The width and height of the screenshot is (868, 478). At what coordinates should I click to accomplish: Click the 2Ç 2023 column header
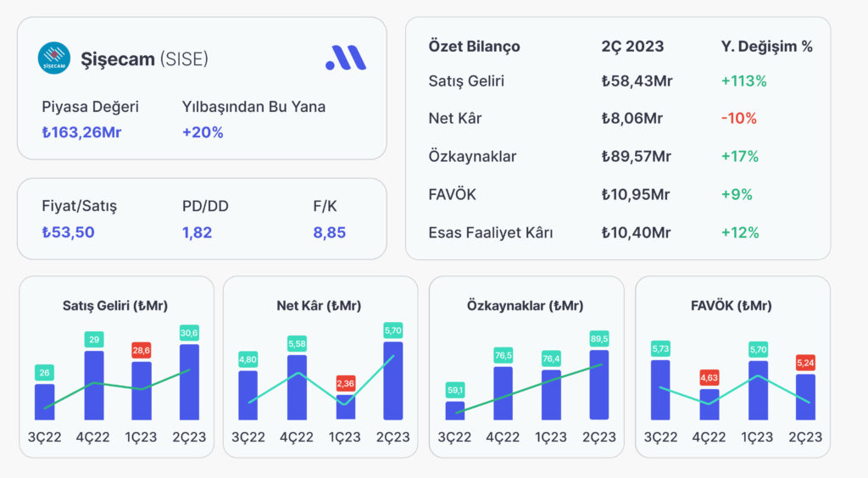632,47
